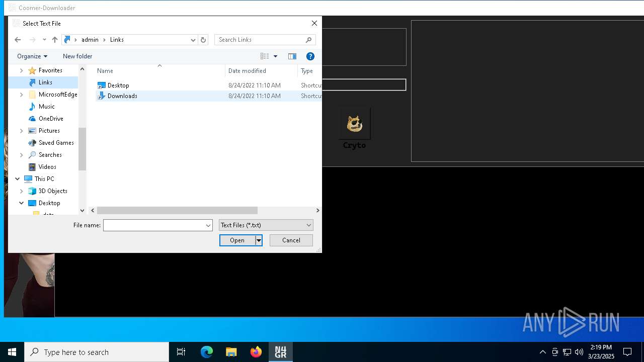Open the Text Files type filter dropdown
The height and width of the screenshot is (362, 644).
click(266, 225)
